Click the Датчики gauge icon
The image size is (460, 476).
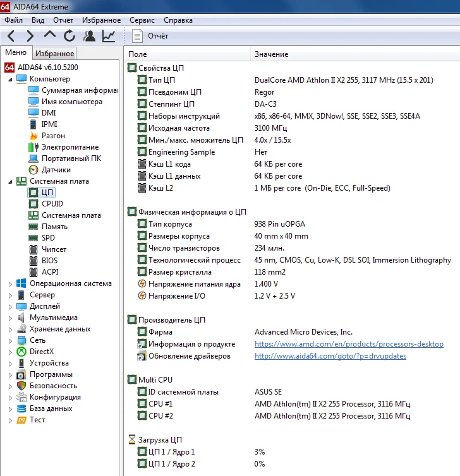click(33, 170)
